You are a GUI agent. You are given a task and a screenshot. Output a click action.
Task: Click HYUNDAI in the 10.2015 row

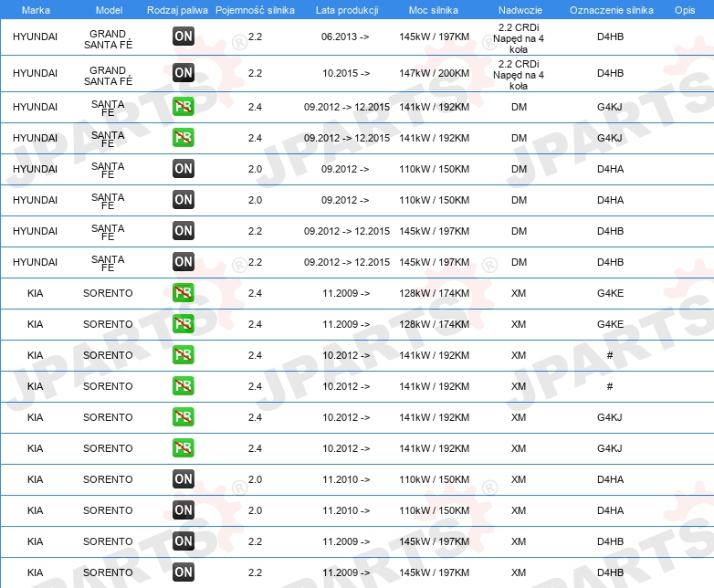35,73
